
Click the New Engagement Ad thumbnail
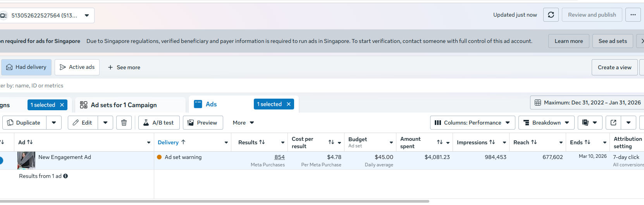pyautogui.click(x=26, y=160)
